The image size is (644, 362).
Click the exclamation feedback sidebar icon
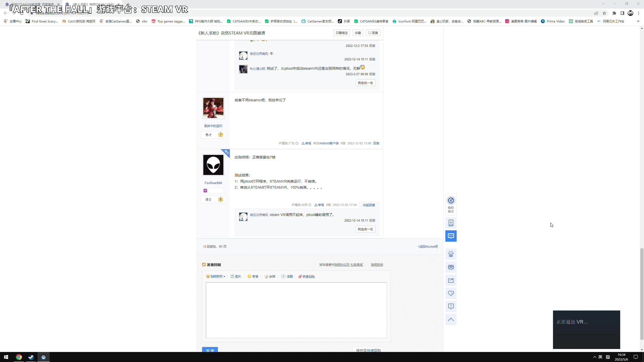click(x=451, y=306)
